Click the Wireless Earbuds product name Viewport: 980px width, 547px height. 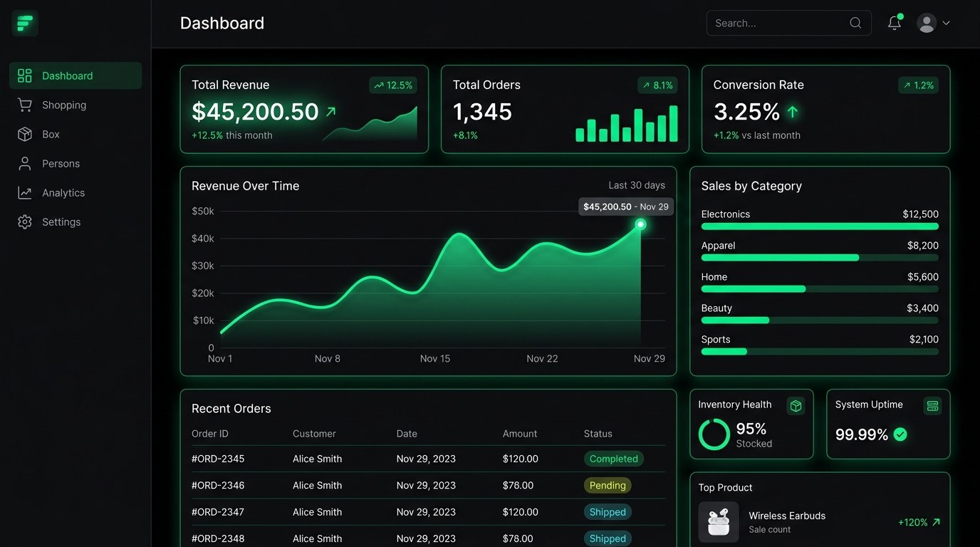pos(787,516)
